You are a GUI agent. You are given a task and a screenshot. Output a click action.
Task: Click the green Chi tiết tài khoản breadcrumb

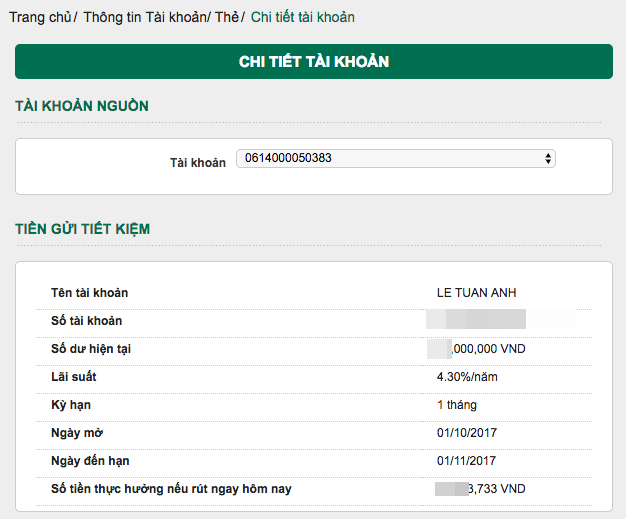(302, 17)
